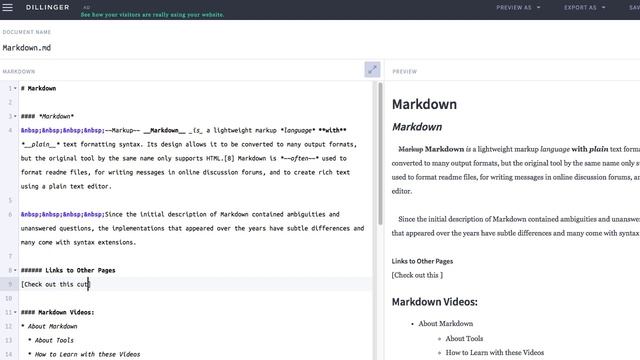Click the '#### Markdown Videos:' editor line
Image resolution: width=640 pixels, height=360 pixels.
58,312
